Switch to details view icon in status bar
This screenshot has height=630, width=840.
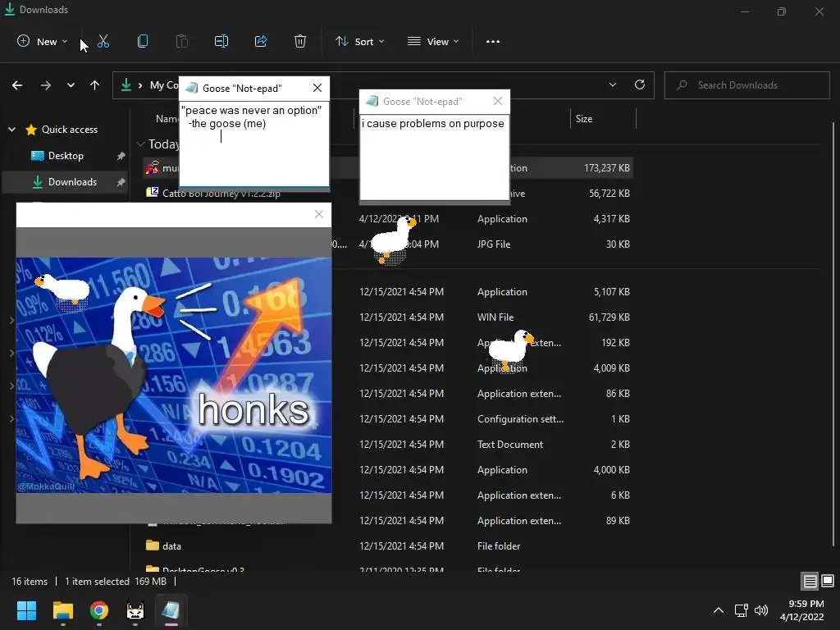810,581
